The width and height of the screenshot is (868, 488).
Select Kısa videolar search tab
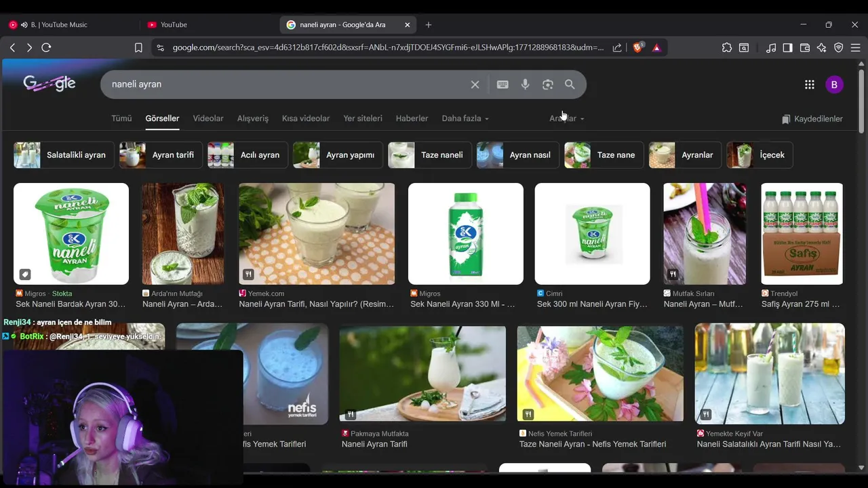tap(306, 119)
